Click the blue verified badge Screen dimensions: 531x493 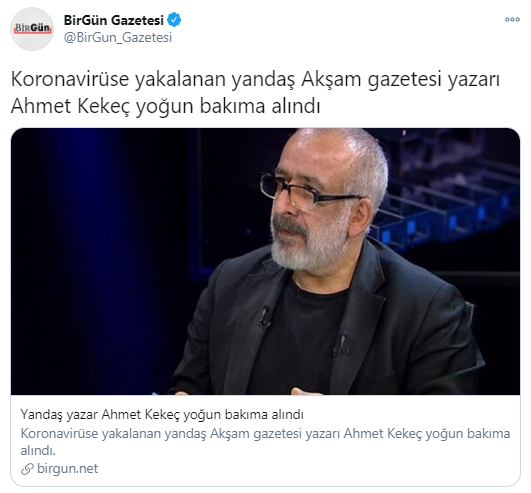[174, 20]
